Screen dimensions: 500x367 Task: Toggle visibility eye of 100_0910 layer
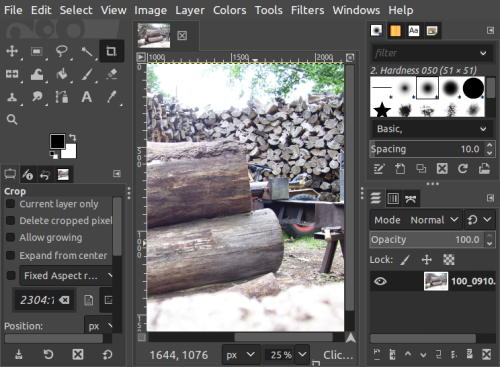[380, 281]
